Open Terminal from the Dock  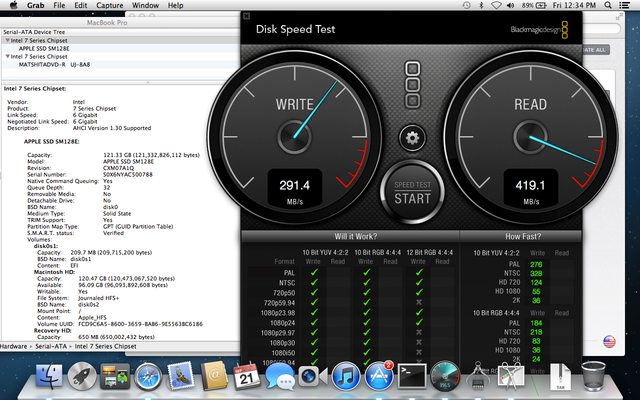412,376
